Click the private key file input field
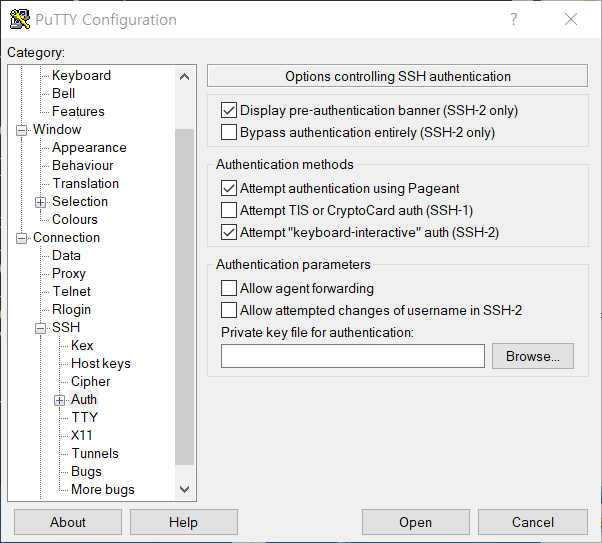This screenshot has width=602, height=543. (353, 356)
